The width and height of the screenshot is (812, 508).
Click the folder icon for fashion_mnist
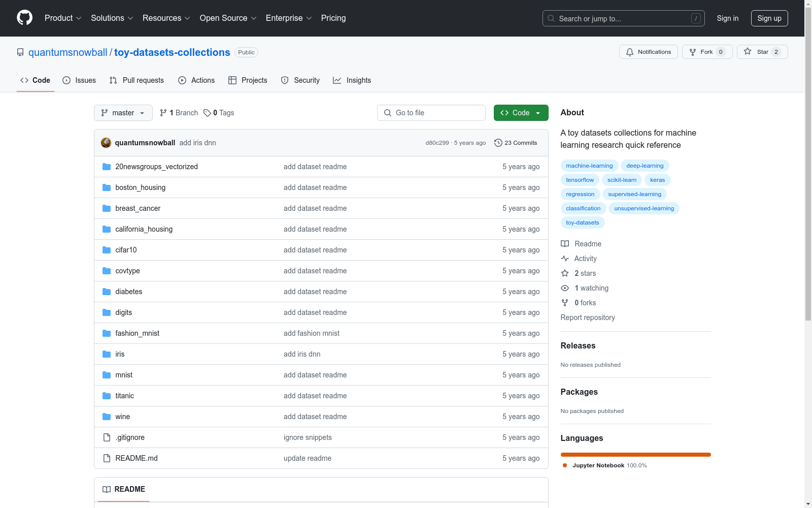(107, 333)
